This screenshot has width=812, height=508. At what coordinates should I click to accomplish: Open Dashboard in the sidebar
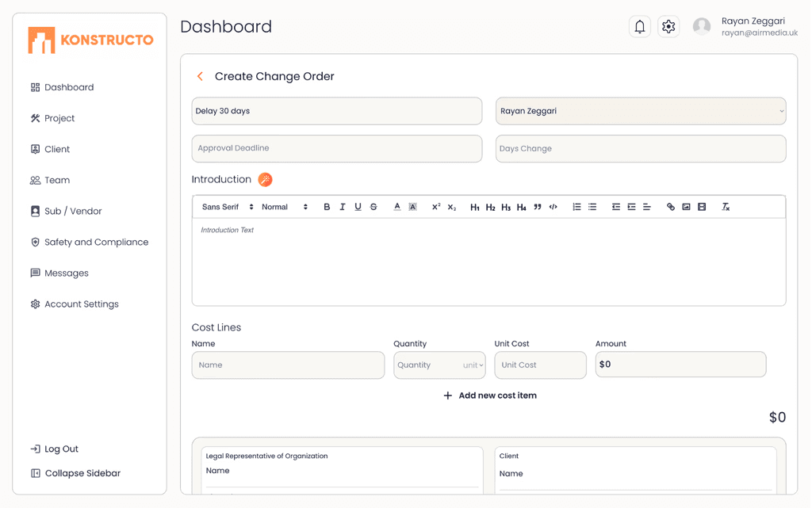(62, 87)
